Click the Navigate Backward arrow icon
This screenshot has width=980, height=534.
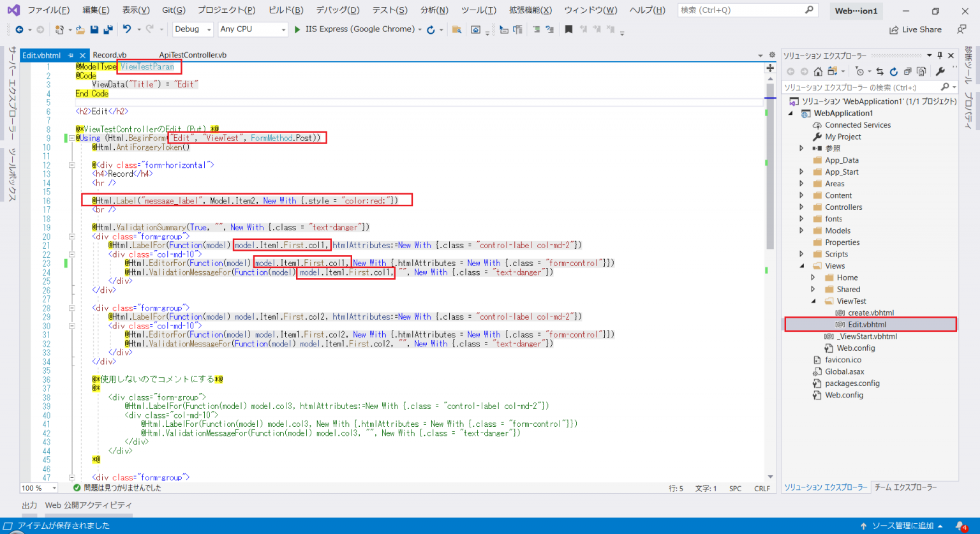(x=19, y=29)
